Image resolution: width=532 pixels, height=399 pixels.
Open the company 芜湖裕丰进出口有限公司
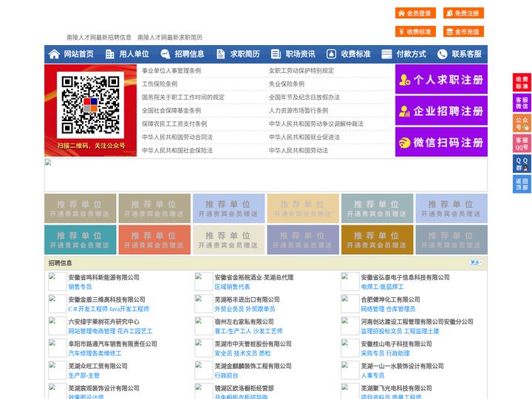click(x=247, y=299)
